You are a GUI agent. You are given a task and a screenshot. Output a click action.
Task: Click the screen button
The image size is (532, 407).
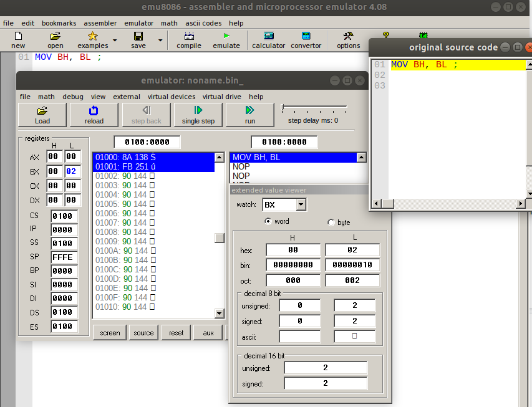click(110, 333)
